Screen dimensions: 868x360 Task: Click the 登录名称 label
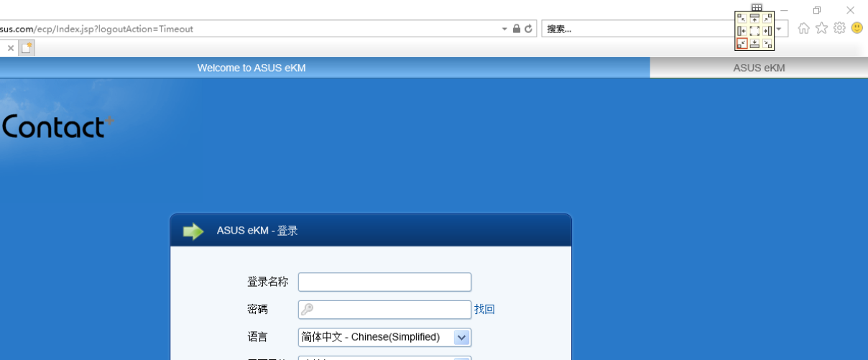point(268,282)
